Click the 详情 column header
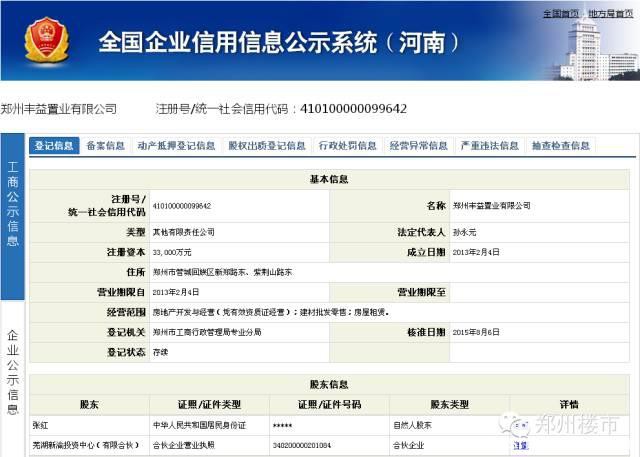 point(569,404)
